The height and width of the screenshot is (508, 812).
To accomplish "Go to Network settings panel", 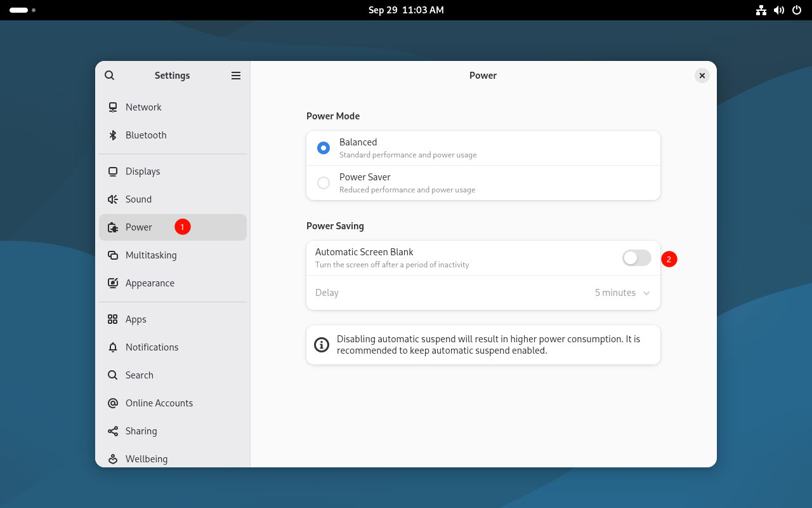I will point(143,107).
